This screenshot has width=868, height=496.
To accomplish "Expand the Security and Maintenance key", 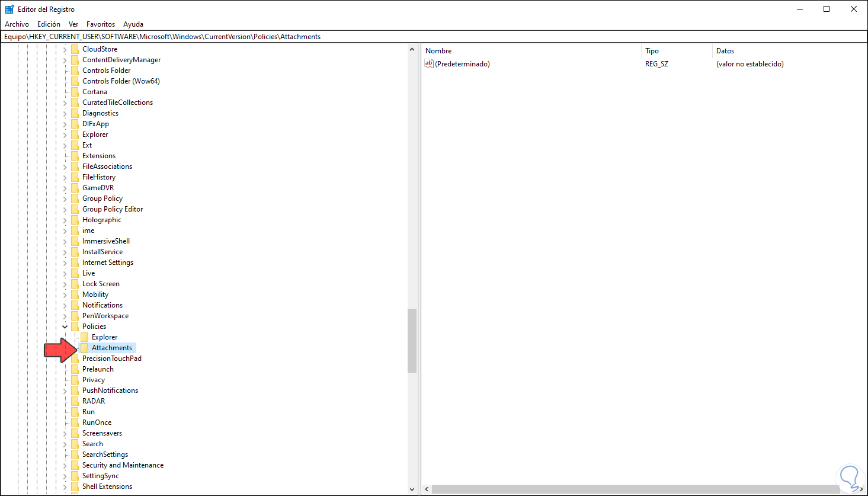I will pos(65,465).
